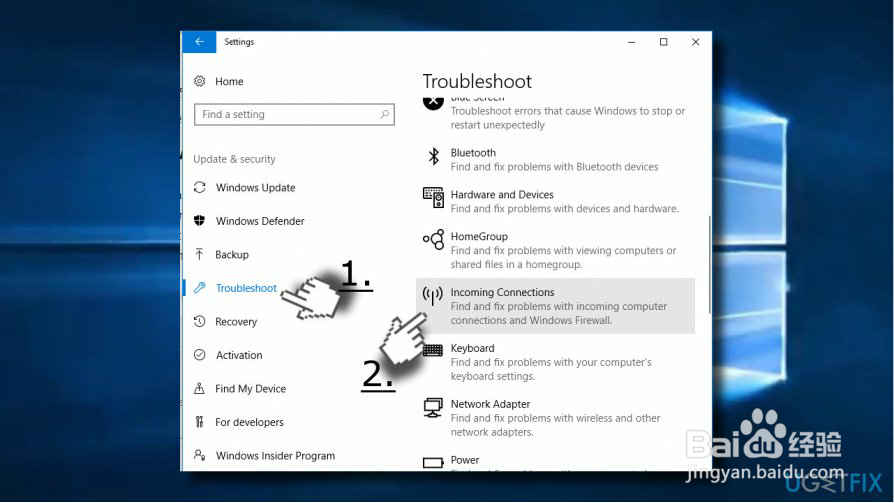Select the Keyboard troubleshooter
This screenshot has height=503, width=894.
point(555,362)
